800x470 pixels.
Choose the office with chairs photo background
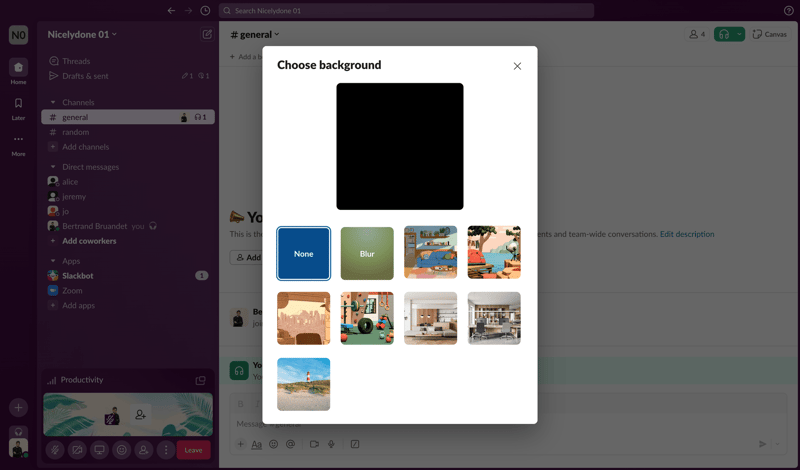pyautogui.click(x=494, y=318)
